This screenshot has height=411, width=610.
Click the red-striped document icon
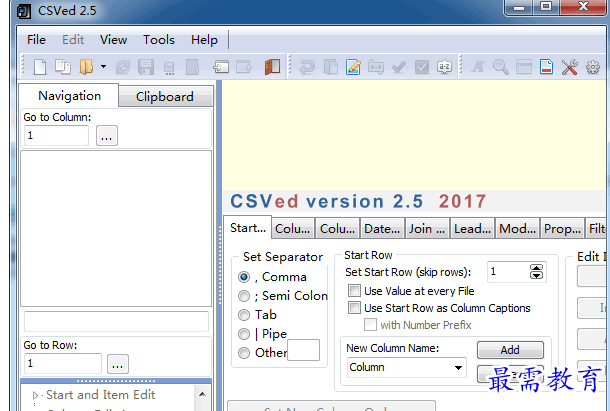click(546, 67)
